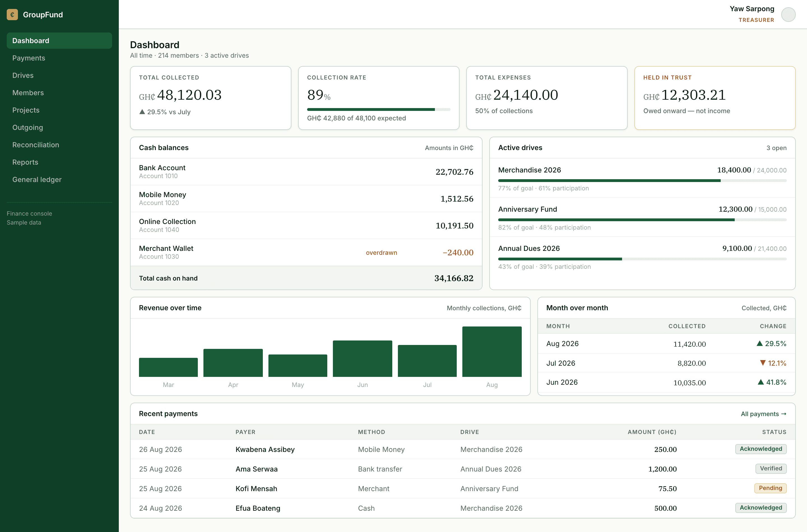Open the General ledger page
Screen dimensions: 807x532
point(59,179)
